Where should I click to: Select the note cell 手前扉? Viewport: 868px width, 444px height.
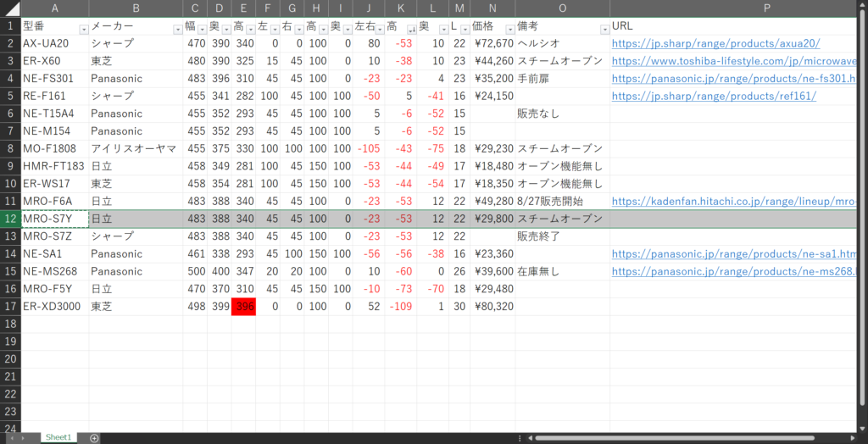pyautogui.click(x=563, y=79)
